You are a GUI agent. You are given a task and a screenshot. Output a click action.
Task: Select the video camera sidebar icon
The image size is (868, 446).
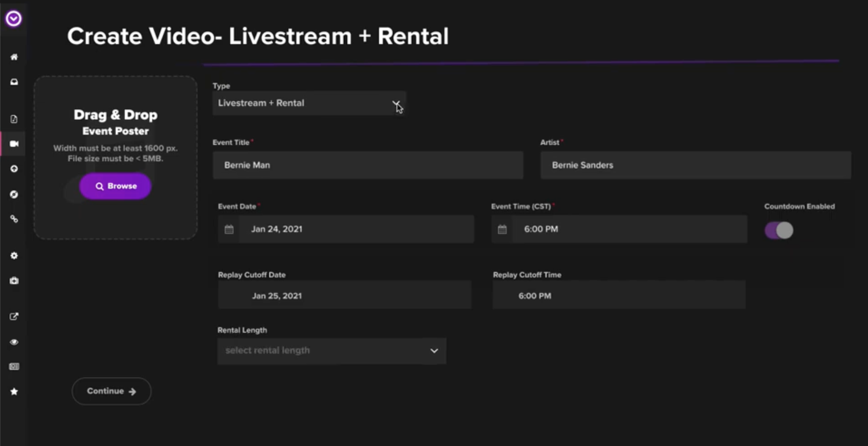(14, 144)
